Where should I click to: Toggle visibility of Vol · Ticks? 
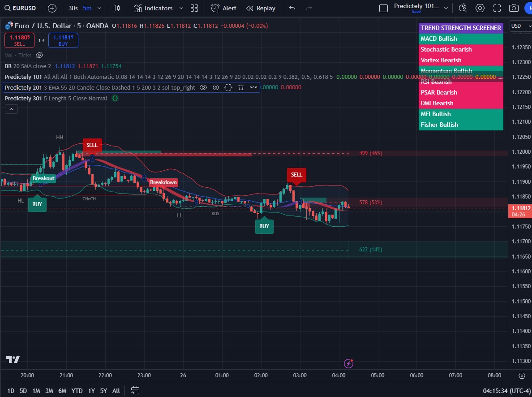click(x=39, y=55)
